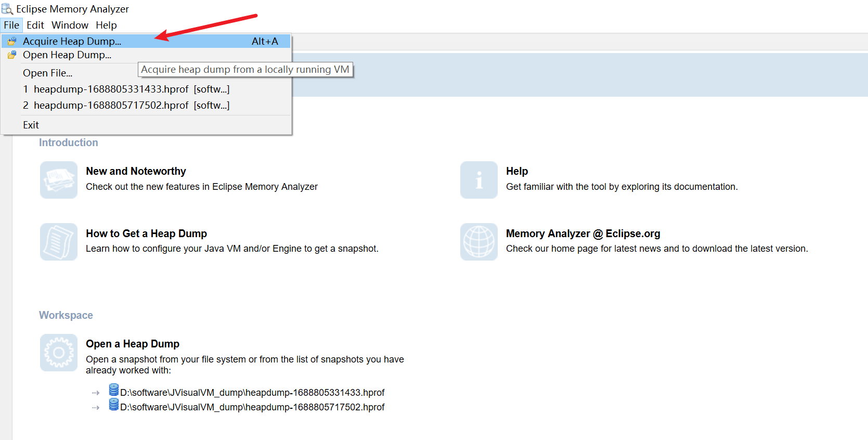
Task: Click the Open Heap Dump menu icon
Action: click(x=12, y=55)
